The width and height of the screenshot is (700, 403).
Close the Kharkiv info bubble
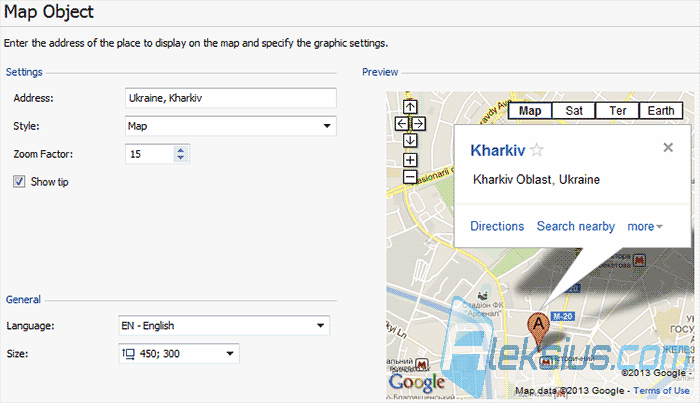pyautogui.click(x=668, y=147)
